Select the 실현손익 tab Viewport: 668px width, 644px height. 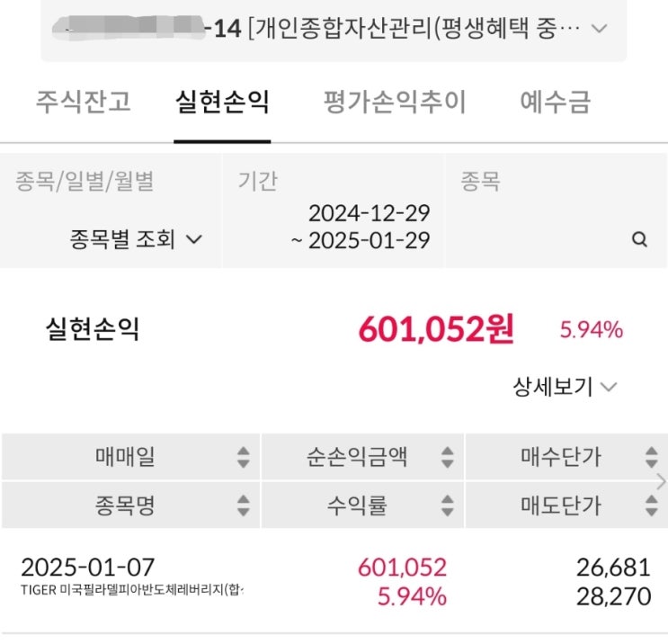point(222,102)
